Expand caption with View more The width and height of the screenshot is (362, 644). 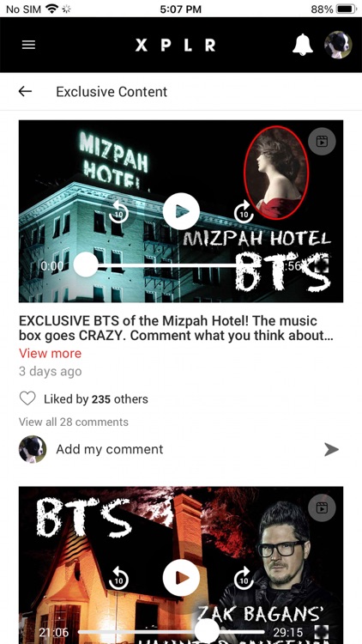50,353
